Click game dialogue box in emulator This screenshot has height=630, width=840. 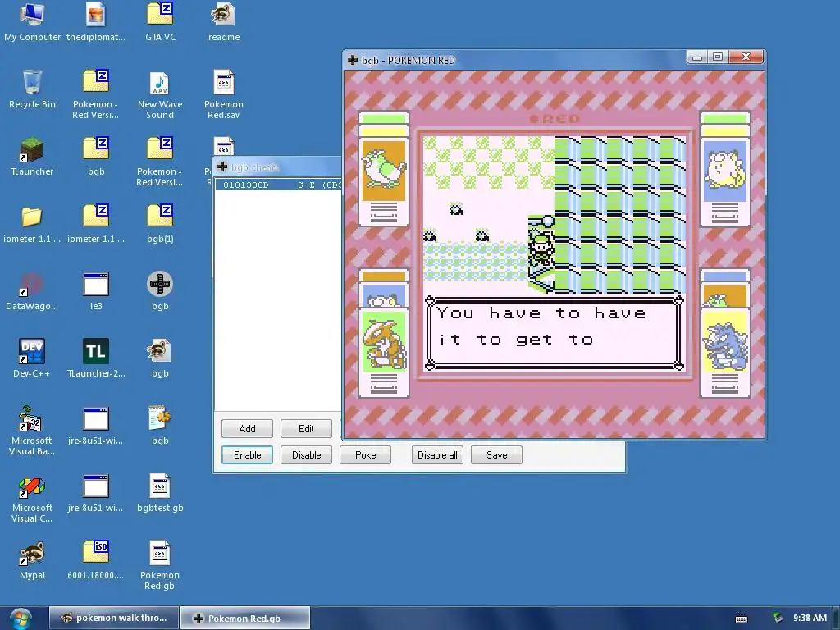point(554,333)
